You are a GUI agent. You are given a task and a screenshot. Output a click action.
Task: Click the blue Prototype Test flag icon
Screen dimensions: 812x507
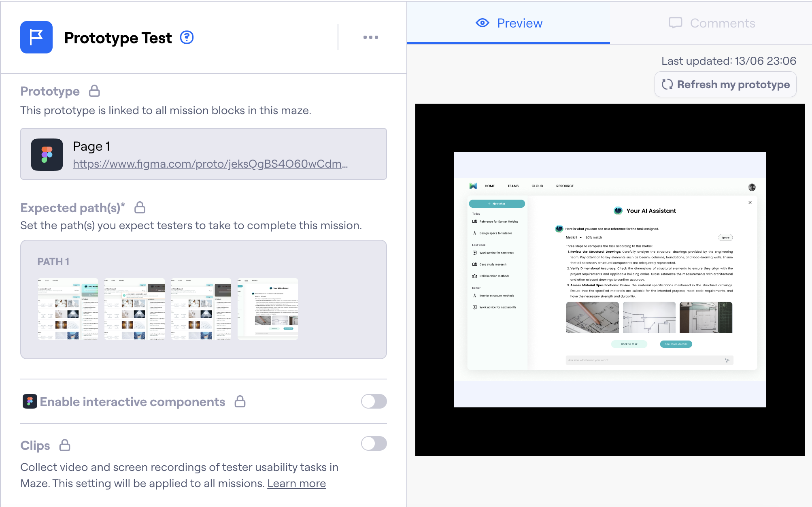pyautogui.click(x=36, y=37)
